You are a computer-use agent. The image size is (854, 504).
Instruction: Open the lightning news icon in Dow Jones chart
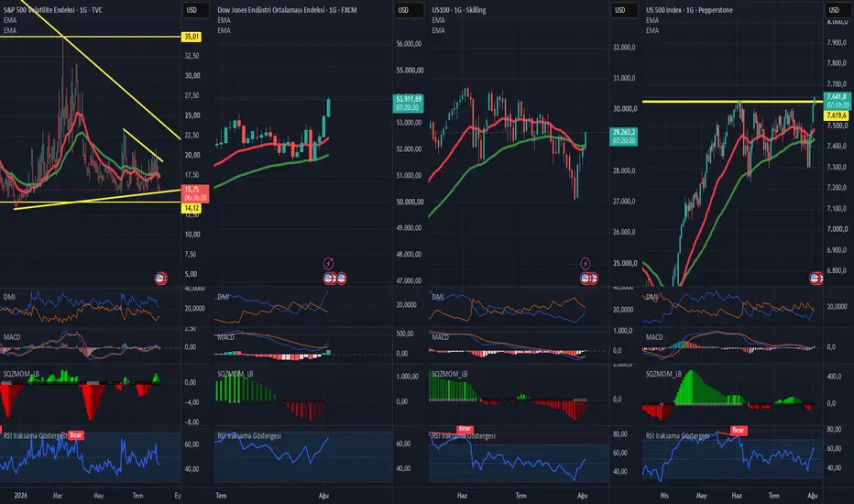click(328, 264)
